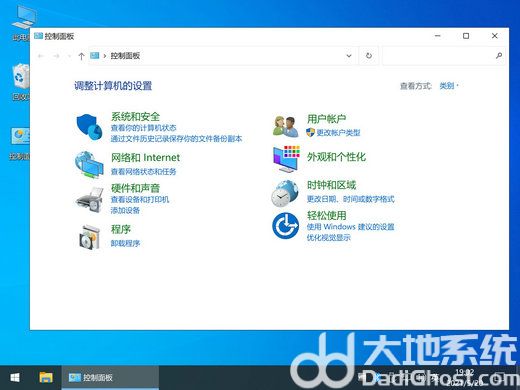
Task: Click 通过文件历史记录保存你的文件备份副本 link
Action: pos(176,139)
